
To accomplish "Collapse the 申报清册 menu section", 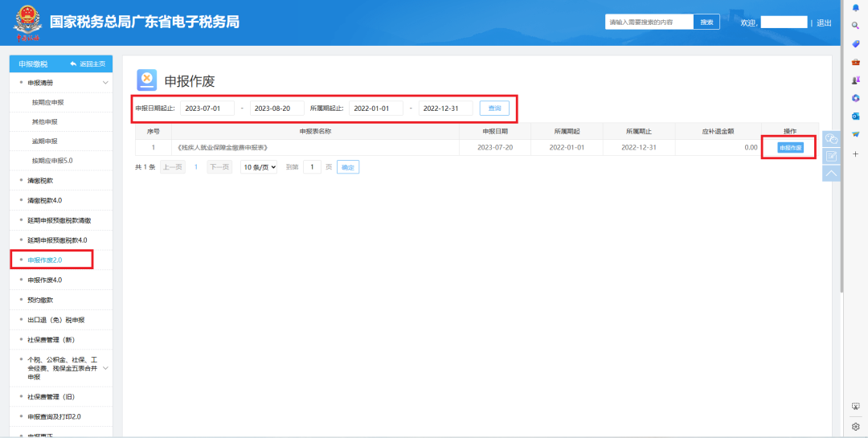I will click(104, 83).
